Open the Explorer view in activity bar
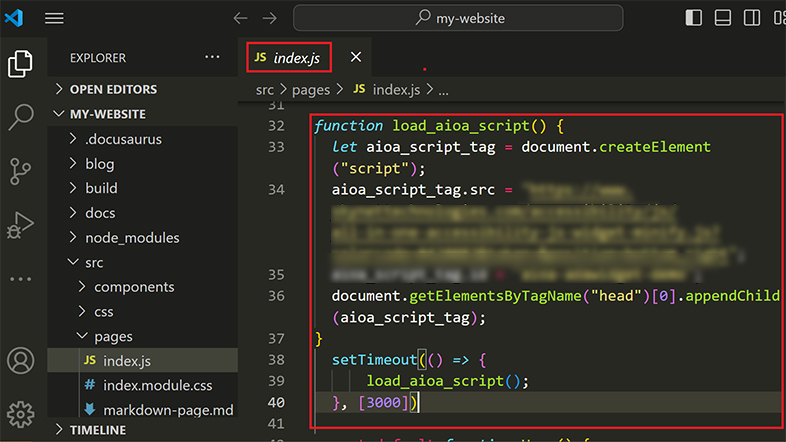The image size is (786, 442). pos(20,64)
